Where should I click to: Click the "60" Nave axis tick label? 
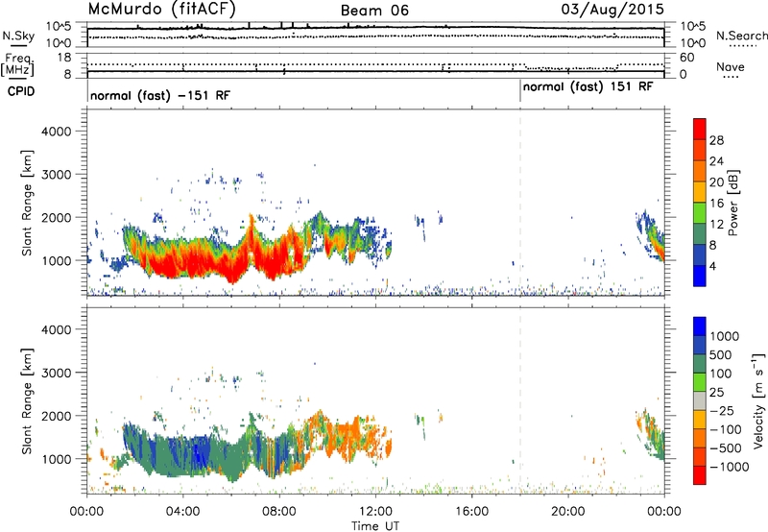coord(687,58)
